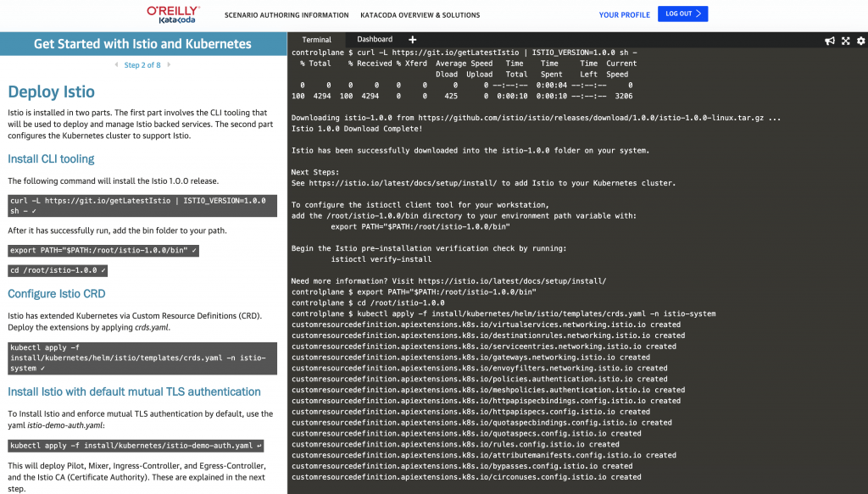868x494 pixels.
Task: Toggle fullscreen terminal with the expand icon
Action: pos(845,41)
